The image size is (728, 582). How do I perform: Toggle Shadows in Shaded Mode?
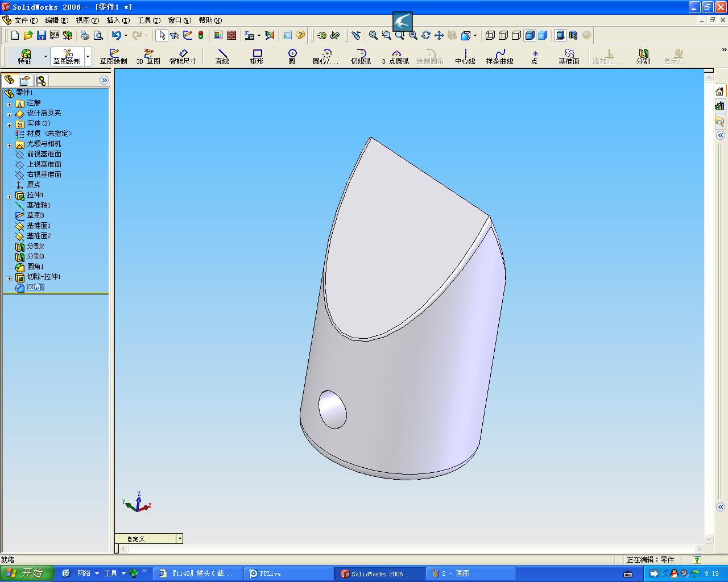[560, 35]
